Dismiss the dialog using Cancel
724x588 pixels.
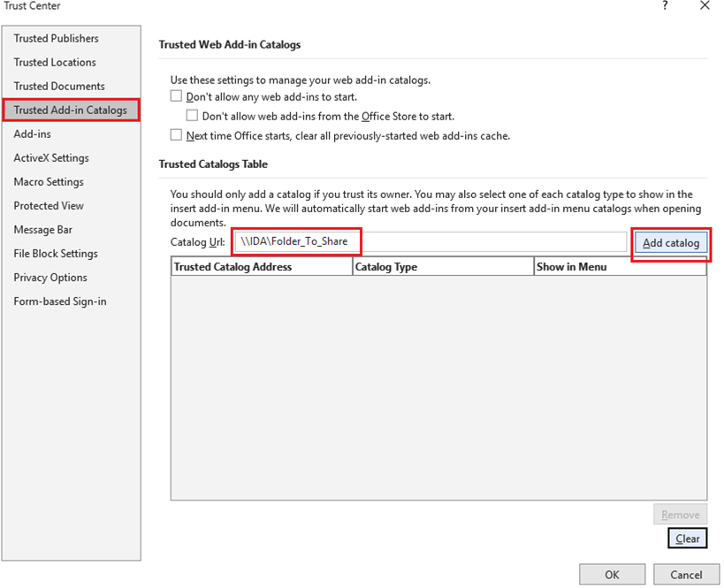click(687, 574)
